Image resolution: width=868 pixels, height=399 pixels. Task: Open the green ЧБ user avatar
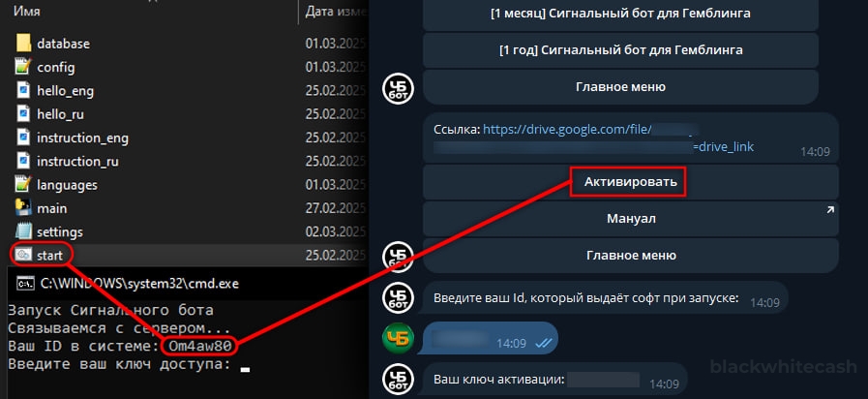pyautogui.click(x=398, y=338)
